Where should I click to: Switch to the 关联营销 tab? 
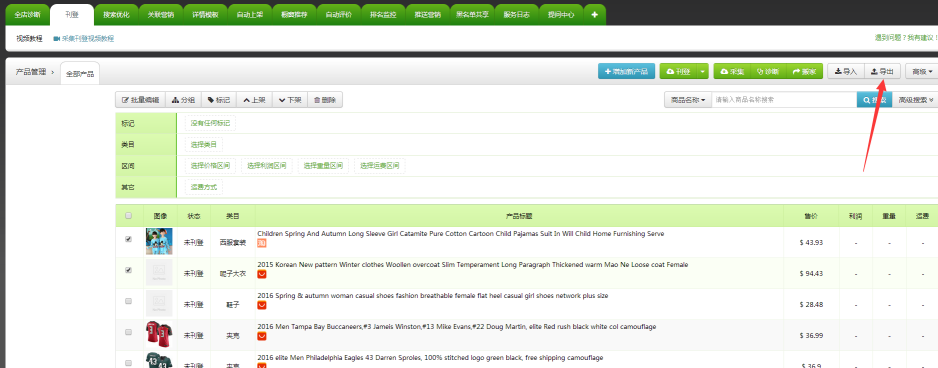(x=160, y=14)
